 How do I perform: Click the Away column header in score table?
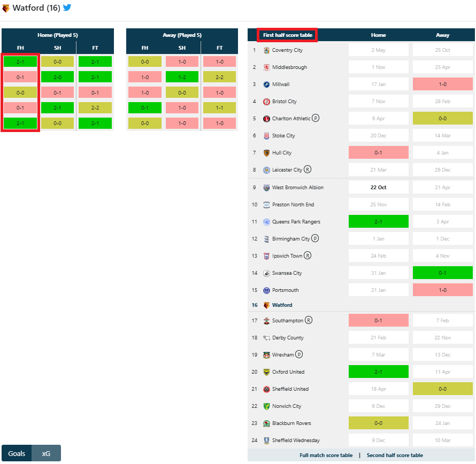(x=442, y=35)
